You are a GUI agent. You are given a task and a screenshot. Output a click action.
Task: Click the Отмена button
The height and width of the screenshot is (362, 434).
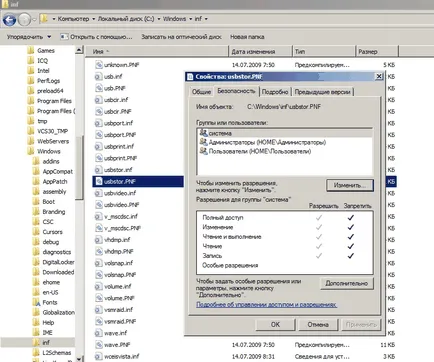point(318,324)
